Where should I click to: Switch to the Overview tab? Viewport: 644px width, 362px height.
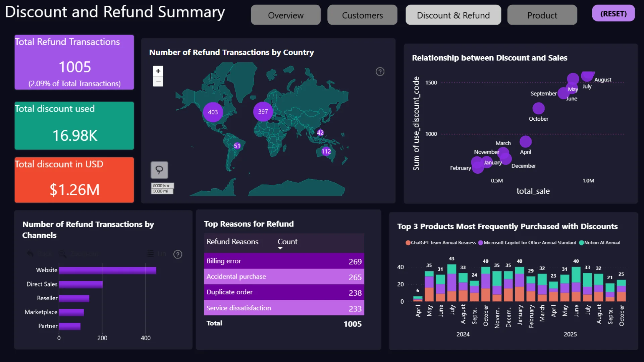pos(285,15)
